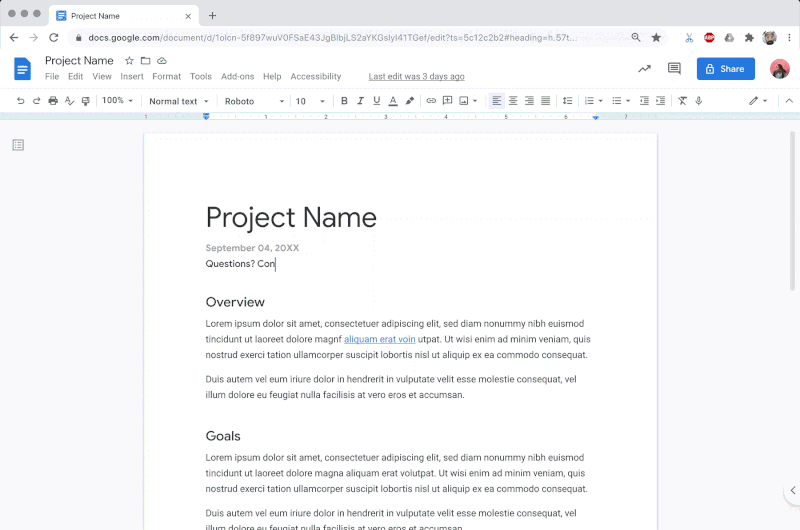The image size is (800, 530).
Task: Open the insert image dropdown arrow
Action: (x=475, y=101)
